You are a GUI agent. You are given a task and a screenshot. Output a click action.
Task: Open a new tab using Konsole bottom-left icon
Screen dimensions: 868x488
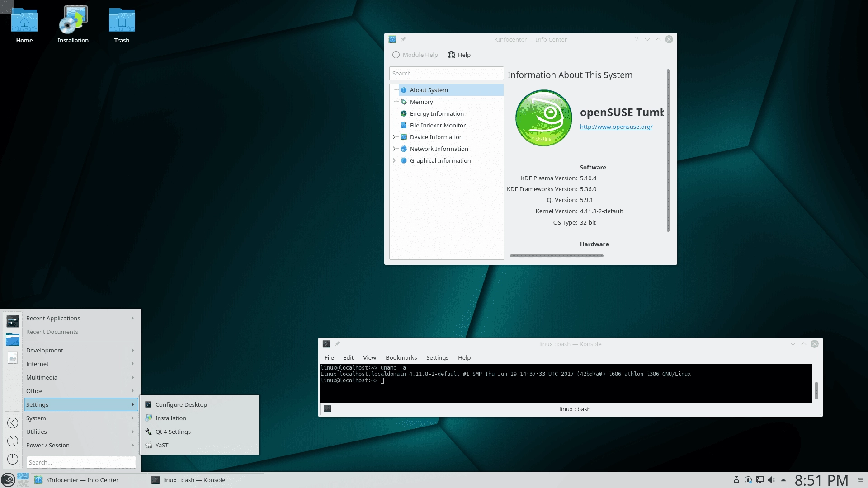(x=327, y=408)
